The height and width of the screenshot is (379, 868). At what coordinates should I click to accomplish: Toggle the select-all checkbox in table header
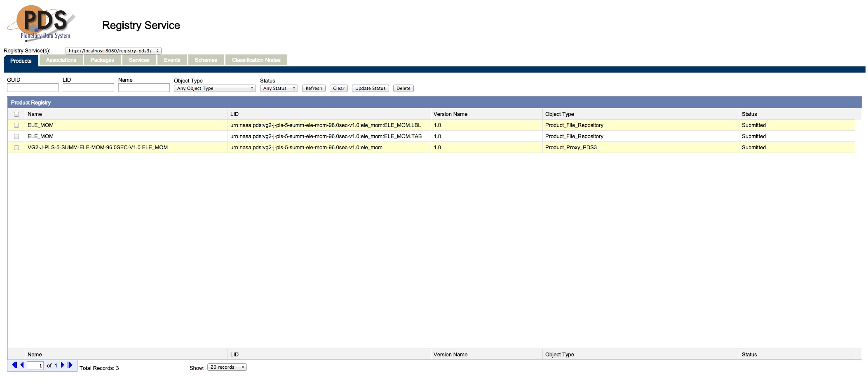pyautogui.click(x=16, y=114)
